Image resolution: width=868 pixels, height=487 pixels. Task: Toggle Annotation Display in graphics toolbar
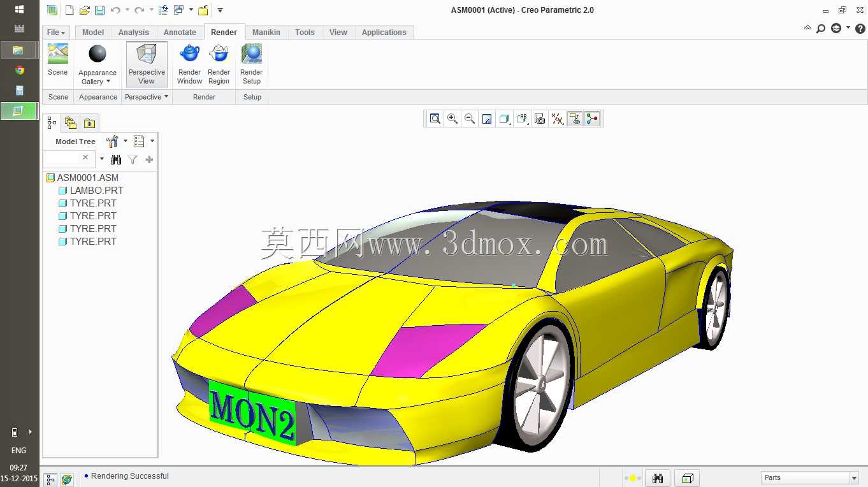point(575,119)
